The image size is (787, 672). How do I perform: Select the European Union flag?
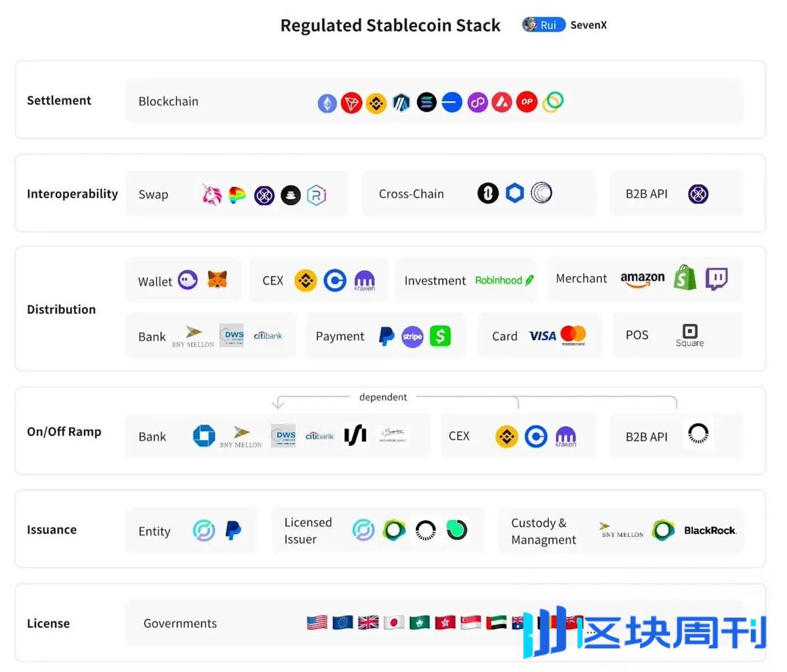[x=343, y=622]
